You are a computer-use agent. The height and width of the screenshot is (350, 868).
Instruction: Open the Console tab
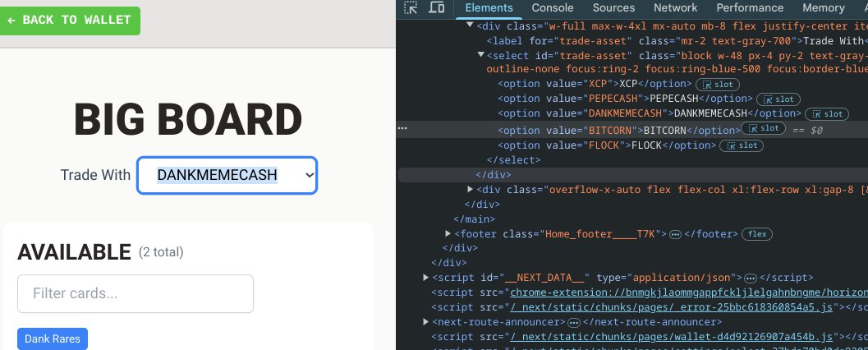(553, 7)
